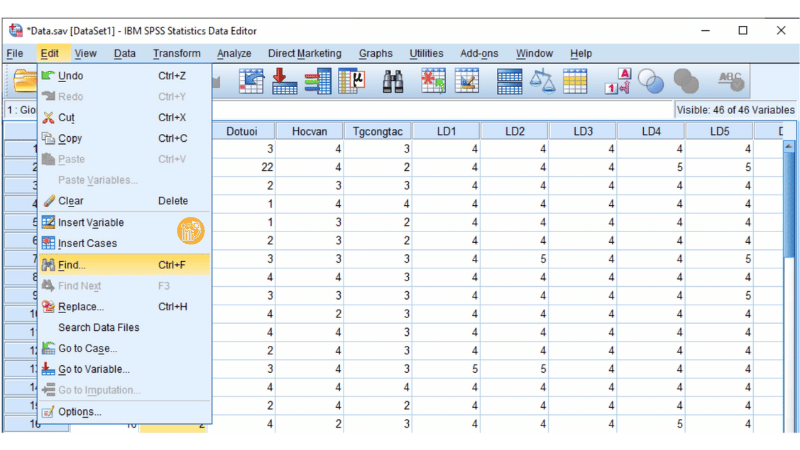Click the Weight Cases scale icon
800x450 pixels.
543,81
